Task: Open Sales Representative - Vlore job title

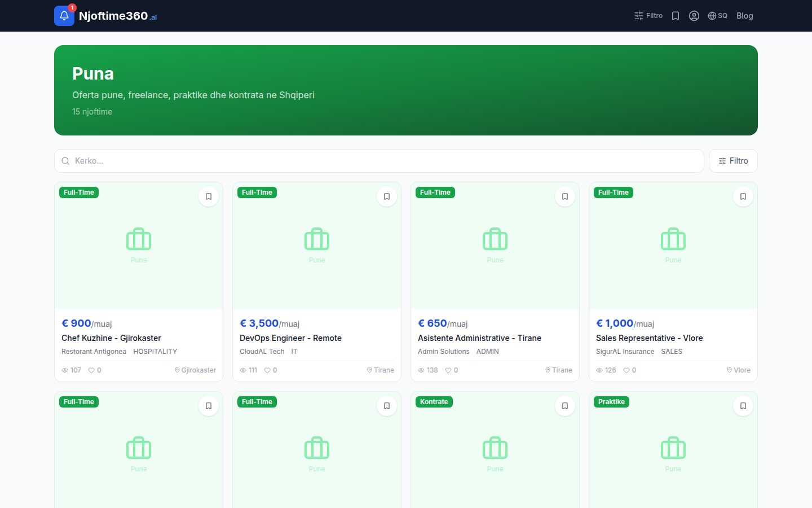Action: 649,338
